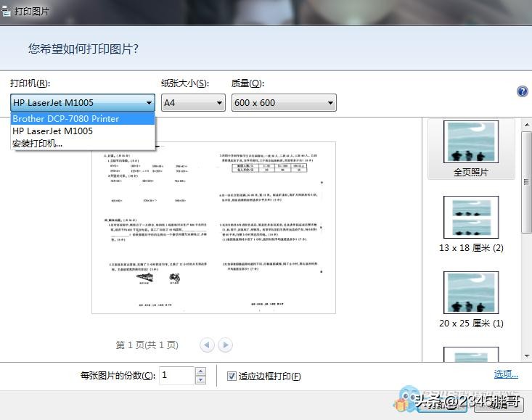Click the help question mark icon

(x=522, y=91)
